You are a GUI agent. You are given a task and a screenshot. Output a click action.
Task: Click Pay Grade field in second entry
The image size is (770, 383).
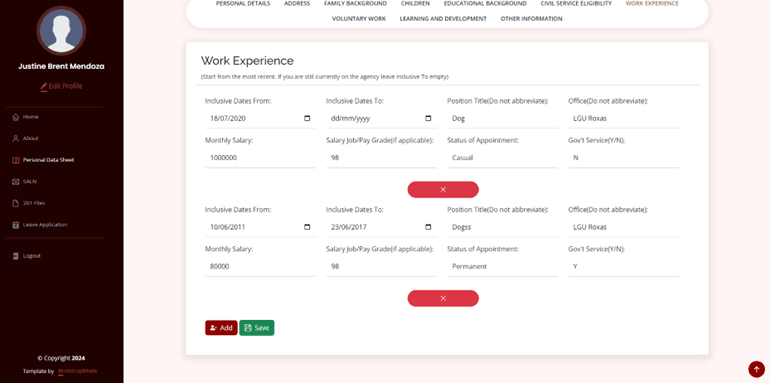[x=382, y=266]
